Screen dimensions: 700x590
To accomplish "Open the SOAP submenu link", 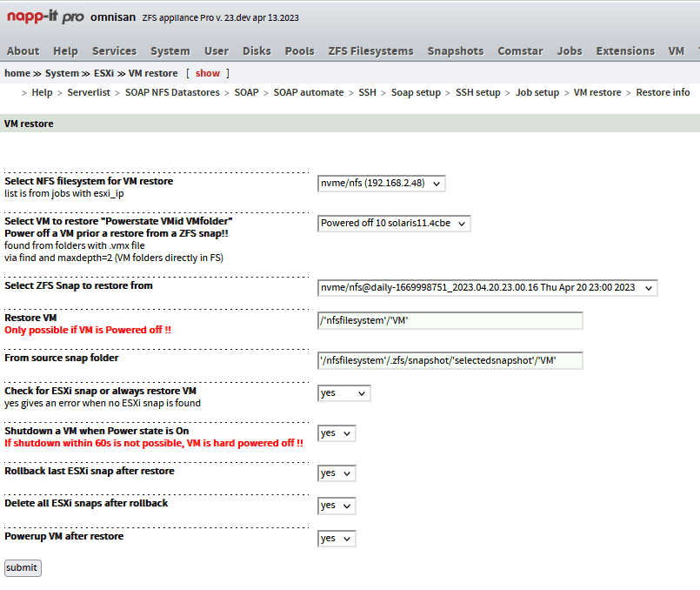I will 246,92.
